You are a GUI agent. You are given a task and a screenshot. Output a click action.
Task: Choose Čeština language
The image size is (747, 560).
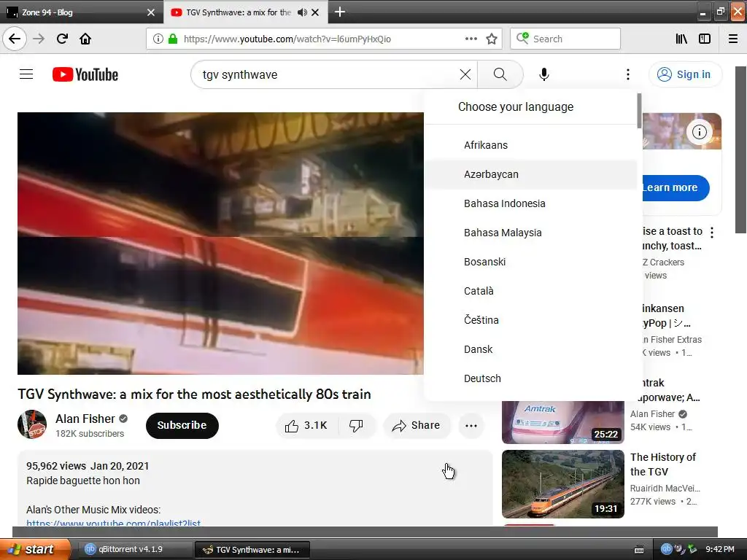(531, 320)
